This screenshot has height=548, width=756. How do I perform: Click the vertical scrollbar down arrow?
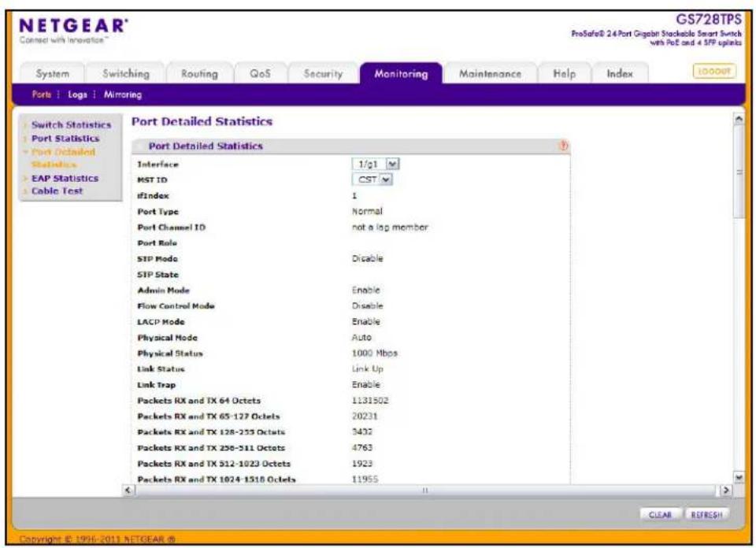pyautogui.click(x=739, y=478)
